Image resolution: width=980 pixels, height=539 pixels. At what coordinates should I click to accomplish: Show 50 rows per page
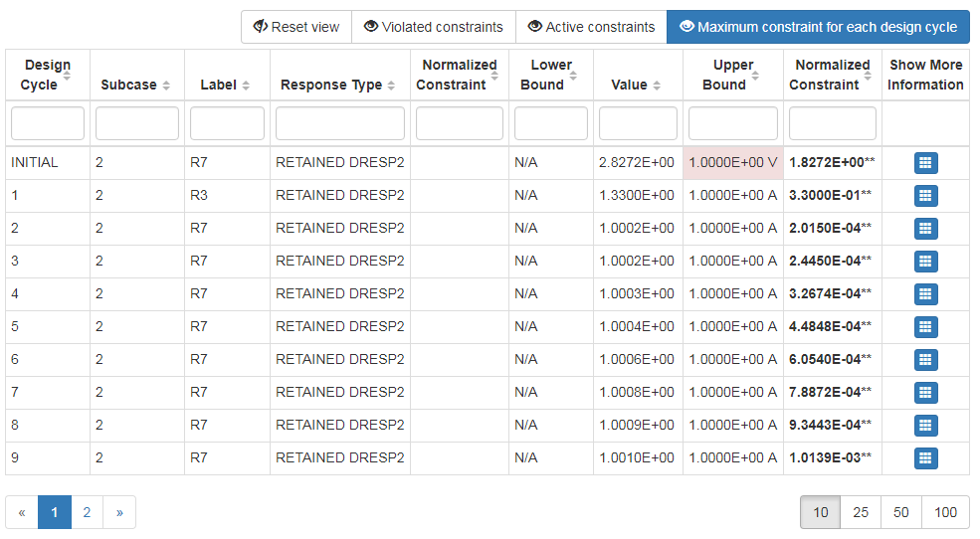coord(900,512)
